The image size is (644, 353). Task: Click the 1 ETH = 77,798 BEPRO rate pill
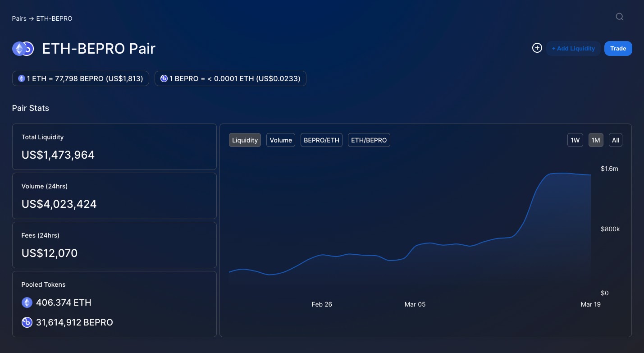(x=81, y=78)
